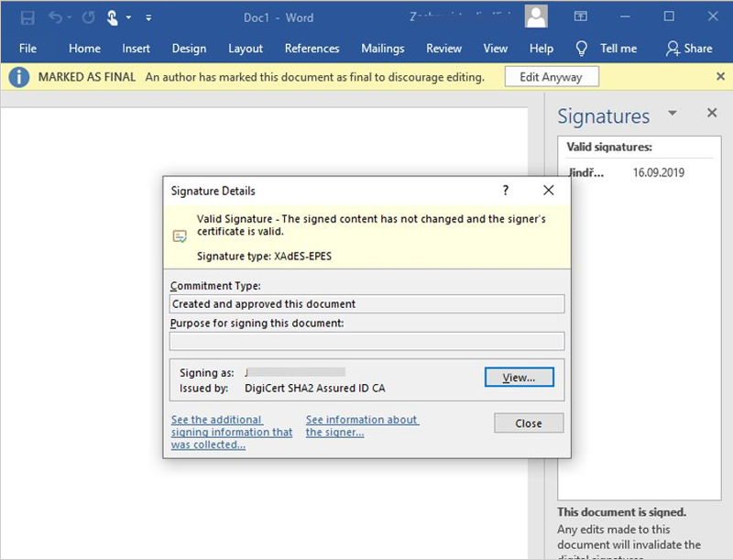Open the Insert tab
This screenshot has height=560, width=733.
(x=136, y=49)
